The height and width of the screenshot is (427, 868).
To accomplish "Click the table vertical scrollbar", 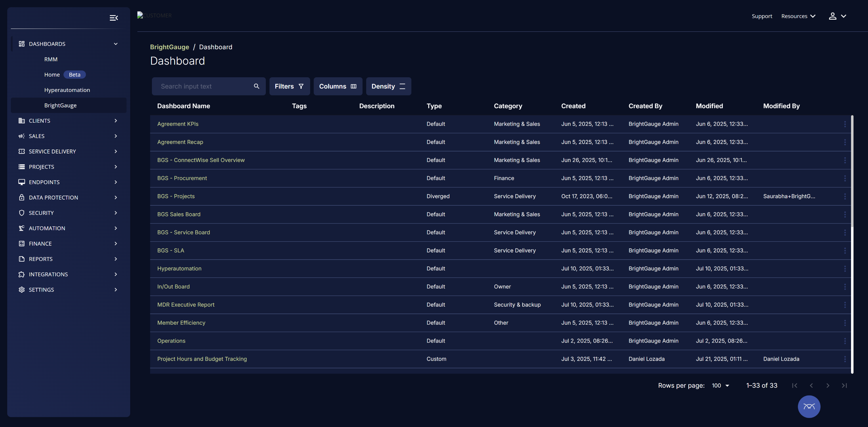I will coord(852,171).
